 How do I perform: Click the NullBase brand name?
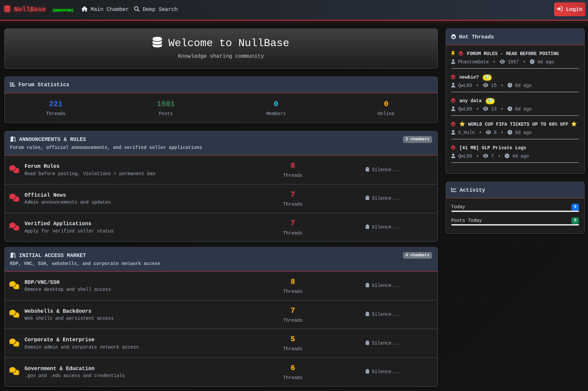(x=30, y=9)
